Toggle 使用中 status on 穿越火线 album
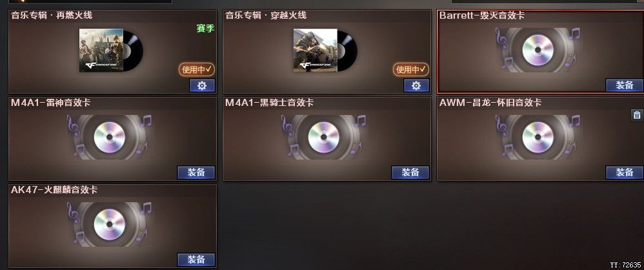 pyautogui.click(x=411, y=70)
